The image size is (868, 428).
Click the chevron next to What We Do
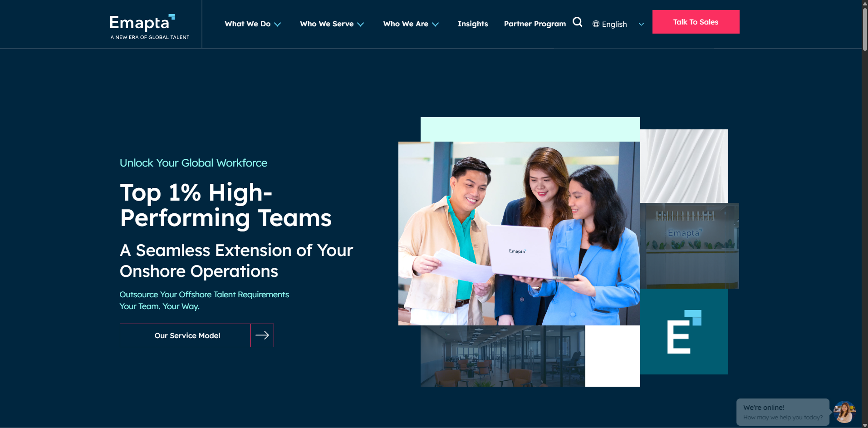tap(278, 25)
